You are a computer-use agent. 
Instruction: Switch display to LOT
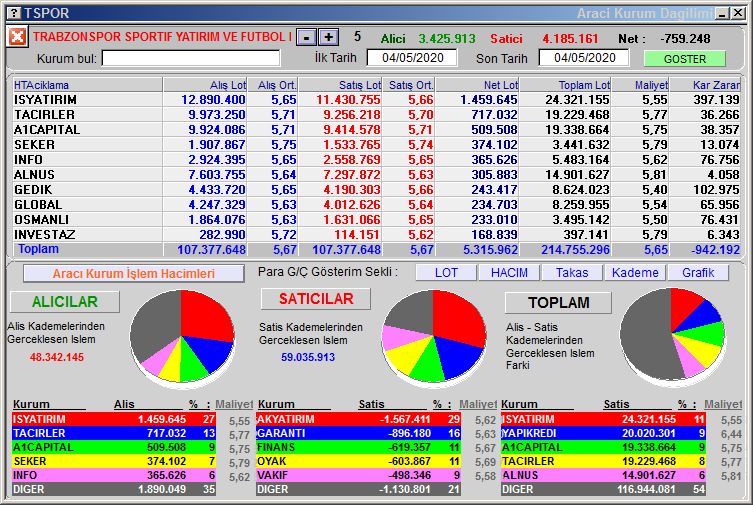[x=446, y=273]
